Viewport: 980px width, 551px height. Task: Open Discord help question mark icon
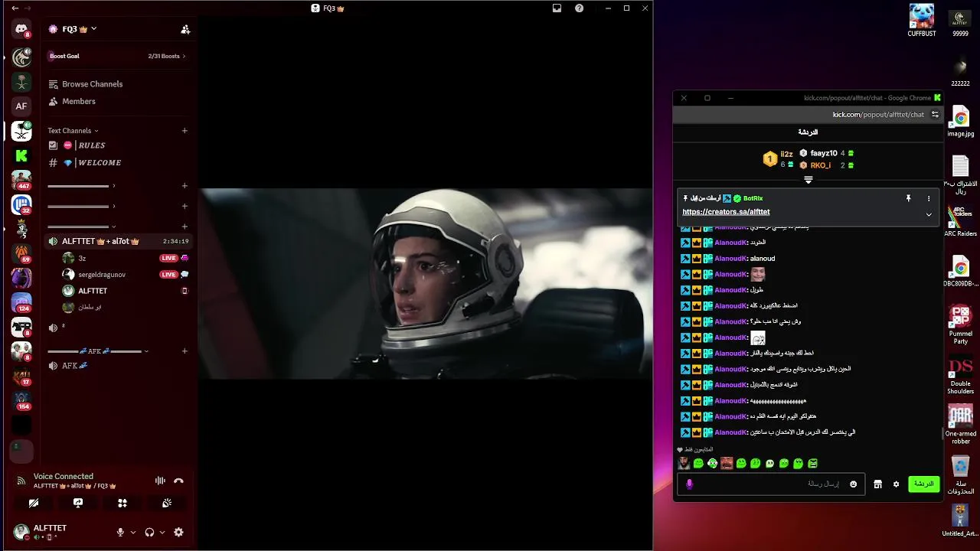point(580,8)
